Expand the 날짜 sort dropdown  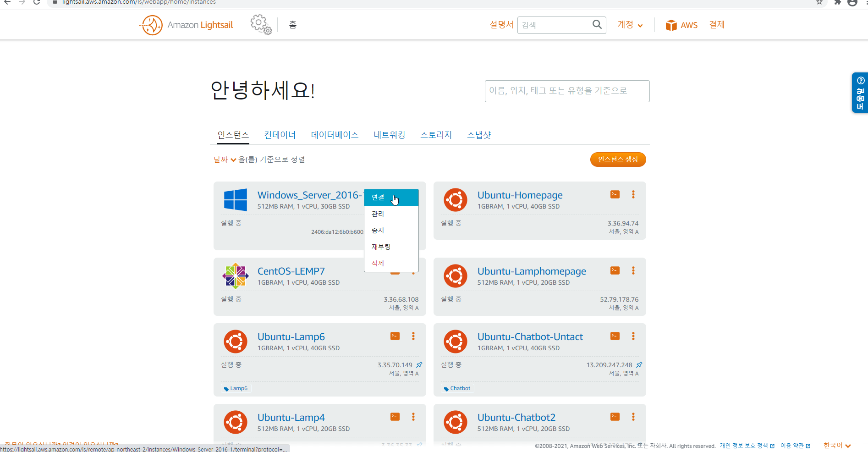coord(225,160)
